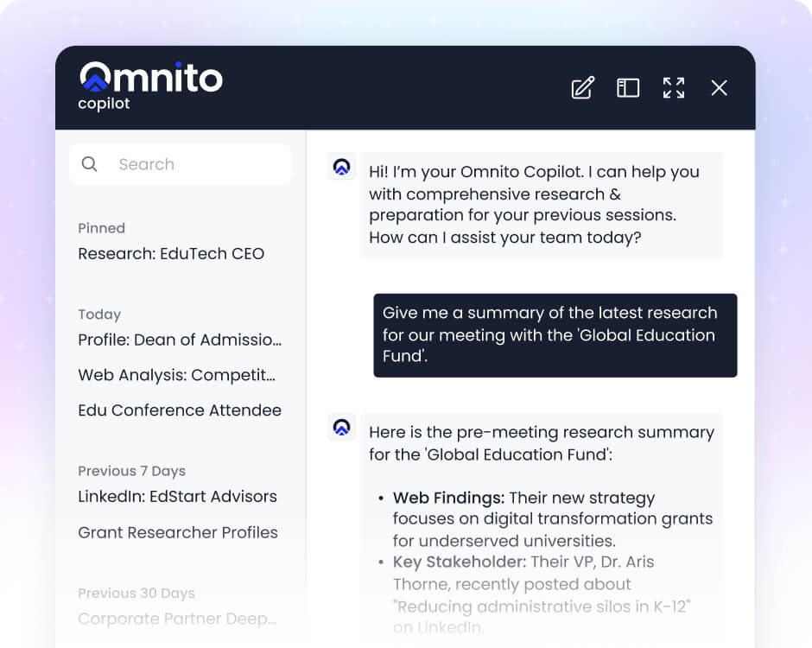Image resolution: width=812 pixels, height=648 pixels.
Task: Click the Key Stakeholder bullet text
Action: click(541, 594)
